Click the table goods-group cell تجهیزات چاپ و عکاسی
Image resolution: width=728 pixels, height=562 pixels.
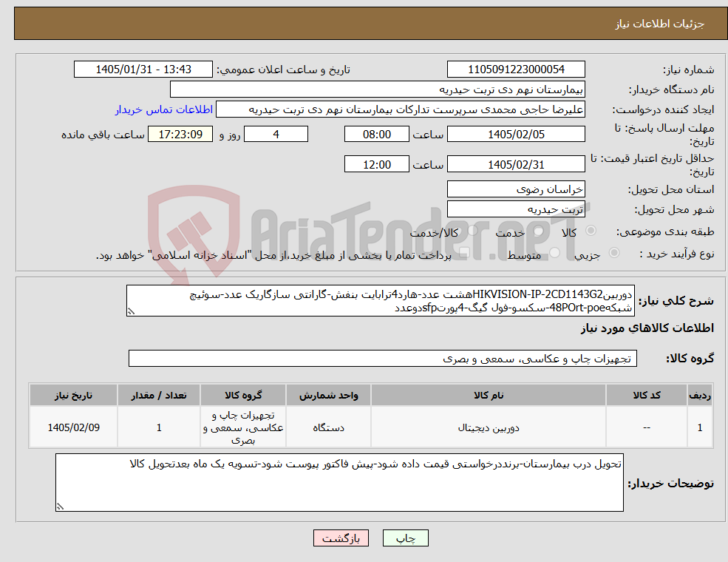[243, 427]
